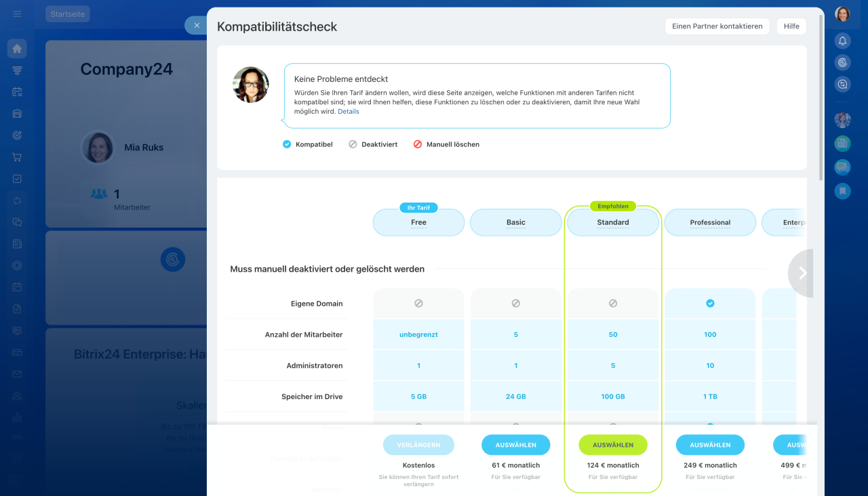The height and width of the screenshot is (496, 868).
Task: Open the user profile avatar at top right
Action: click(x=842, y=14)
